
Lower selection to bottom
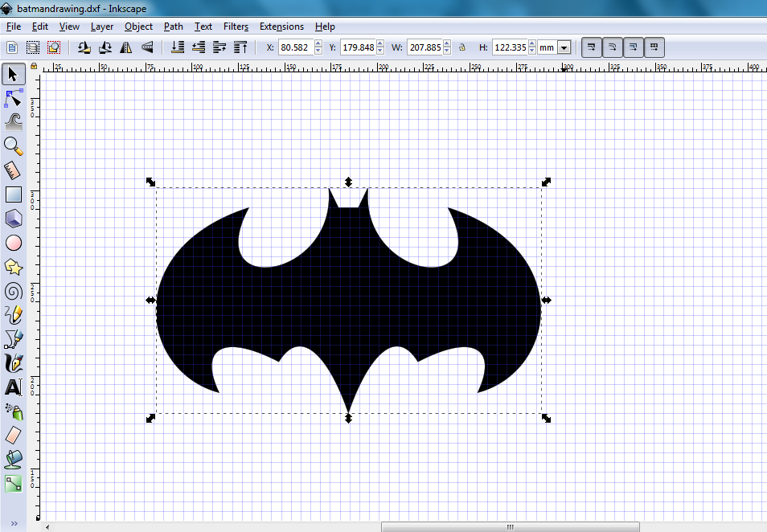(178, 47)
